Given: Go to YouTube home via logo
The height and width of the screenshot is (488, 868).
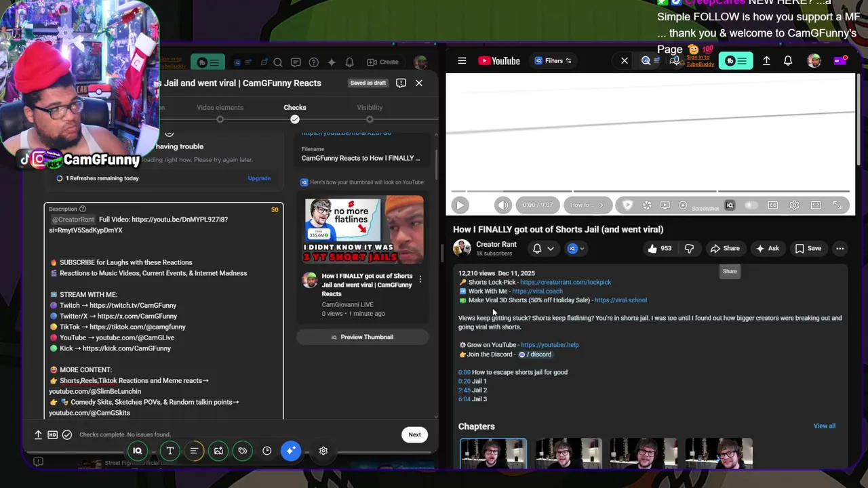Looking at the screenshot, I should (x=499, y=61).
